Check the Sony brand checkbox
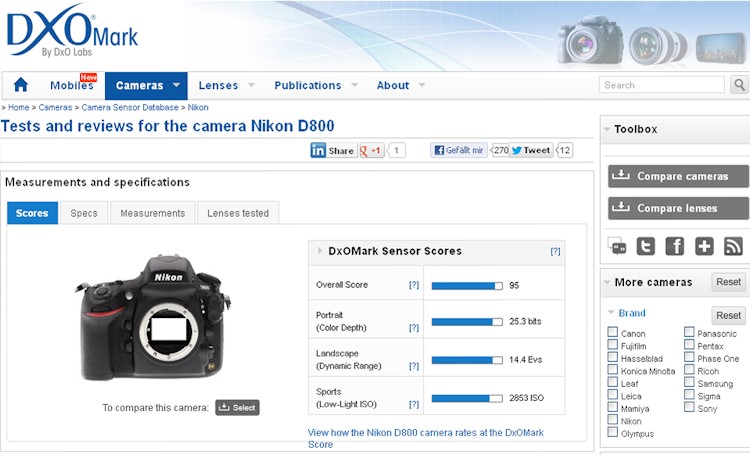The image size is (750, 455). tap(689, 407)
